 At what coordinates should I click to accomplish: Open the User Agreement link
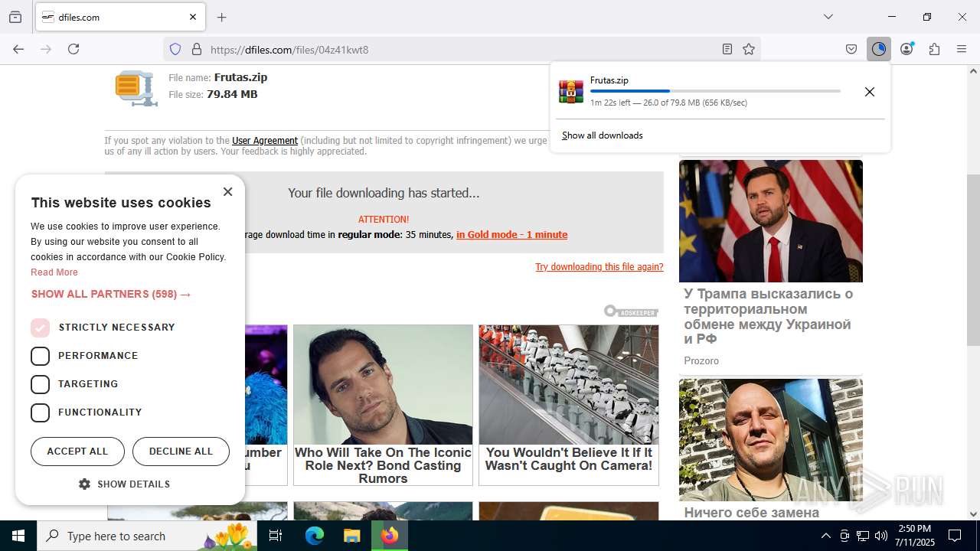pyautogui.click(x=265, y=141)
